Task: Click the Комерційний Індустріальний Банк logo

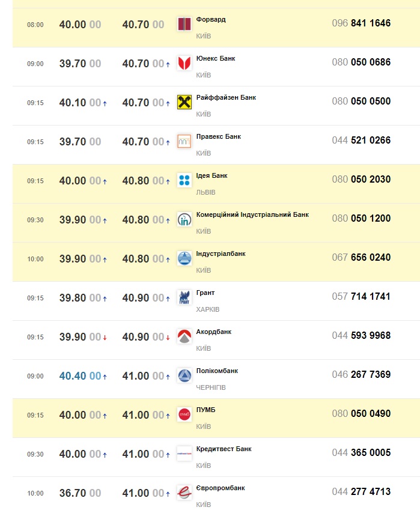Action: coord(184,219)
